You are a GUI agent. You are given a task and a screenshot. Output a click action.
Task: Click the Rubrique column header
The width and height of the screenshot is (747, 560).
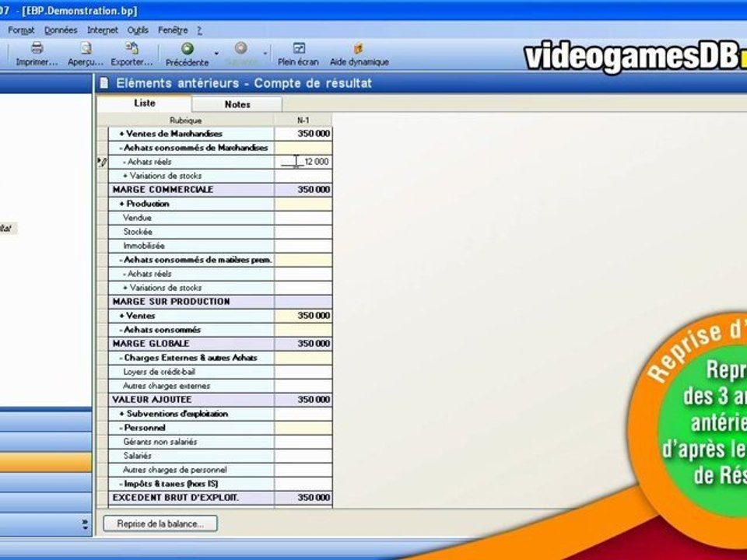pos(186,121)
